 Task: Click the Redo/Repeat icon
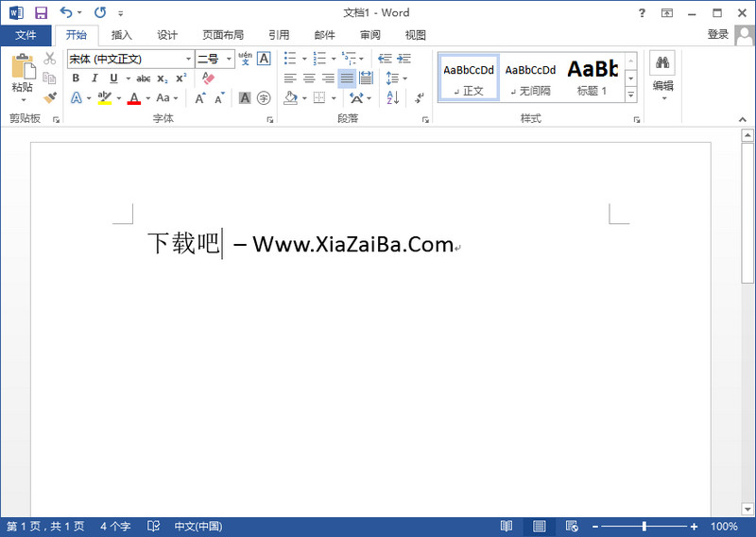[x=100, y=12]
